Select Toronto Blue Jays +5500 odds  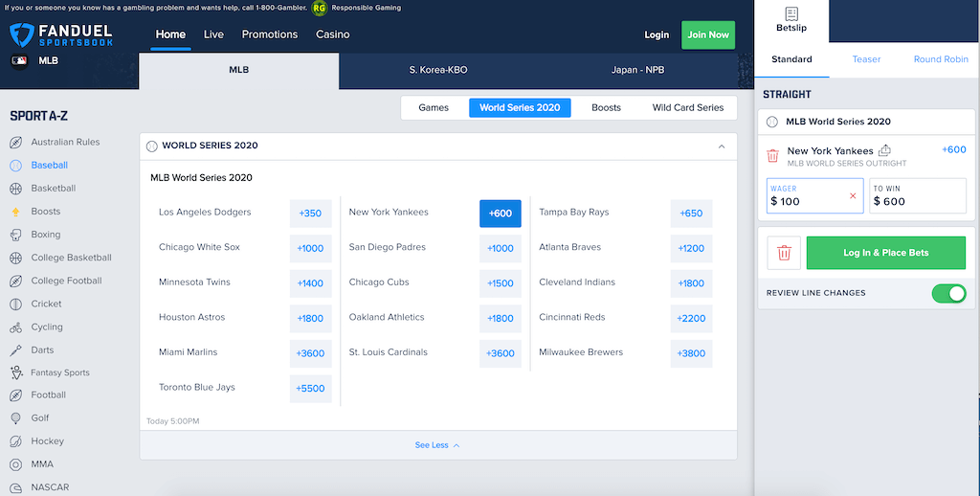point(310,389)
